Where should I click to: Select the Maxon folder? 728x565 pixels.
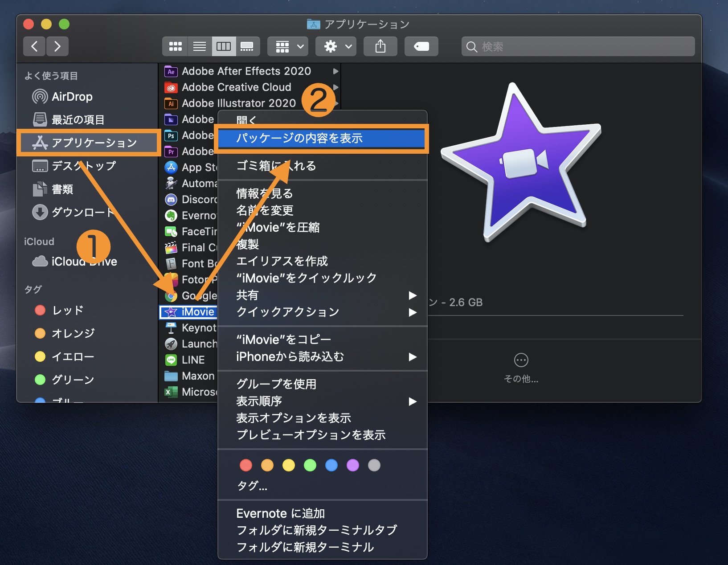click(x=189, y=376)
